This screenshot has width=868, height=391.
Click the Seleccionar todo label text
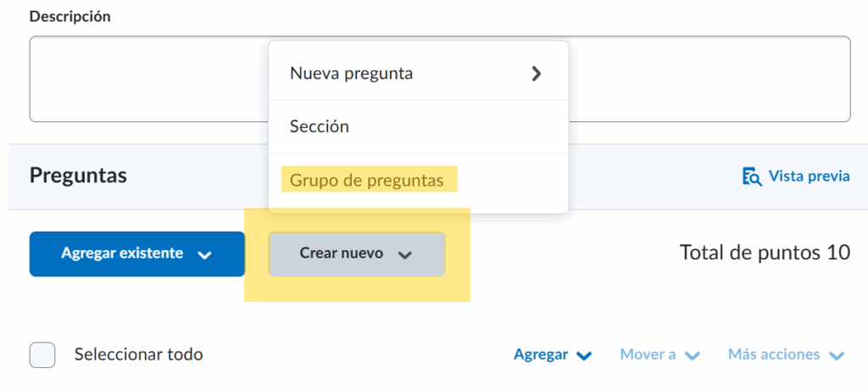pyautogui.click(x=139, y=355)
